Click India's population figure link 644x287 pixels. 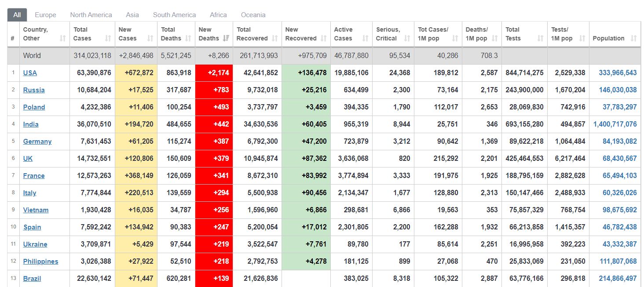point(615,124)
